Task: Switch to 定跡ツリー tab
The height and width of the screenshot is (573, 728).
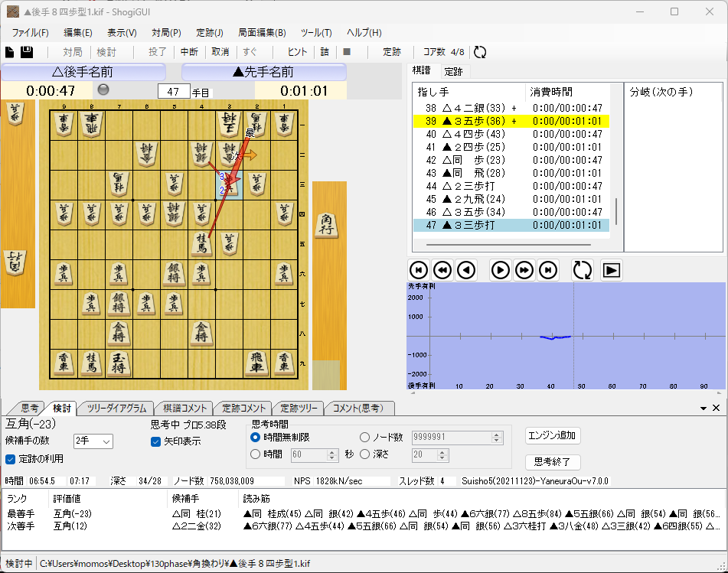Action: pos(299,409)
